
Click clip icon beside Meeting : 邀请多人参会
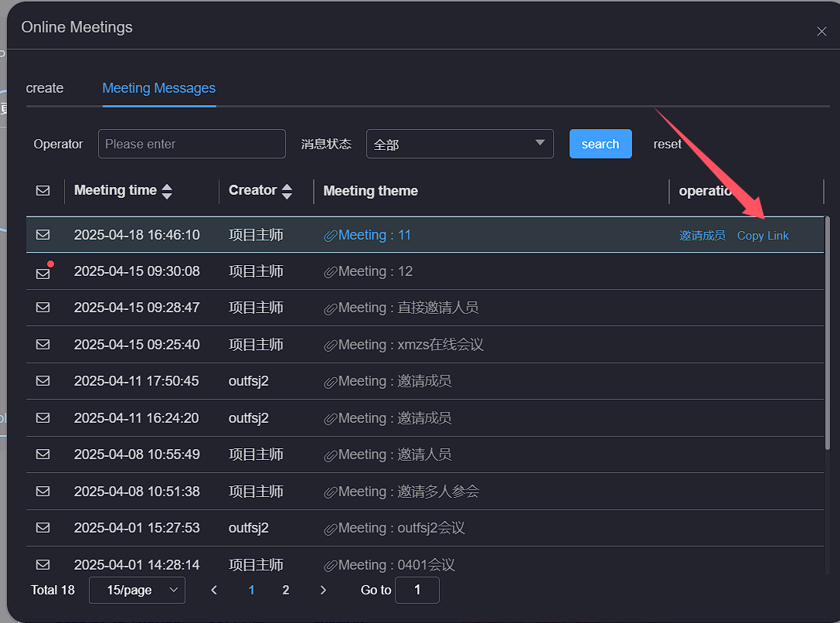coord(331,492)
